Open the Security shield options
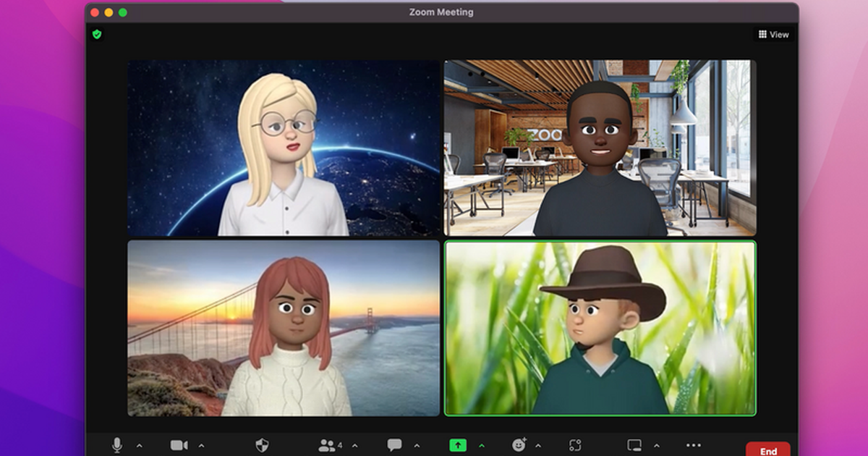The image size is (868, 456). pos(262,445)
